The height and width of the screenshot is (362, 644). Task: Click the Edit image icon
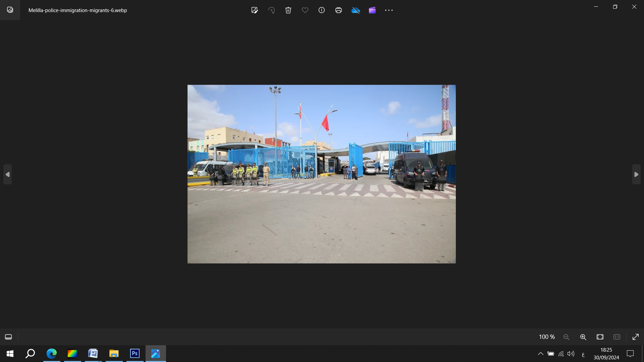tap(255, 10)
